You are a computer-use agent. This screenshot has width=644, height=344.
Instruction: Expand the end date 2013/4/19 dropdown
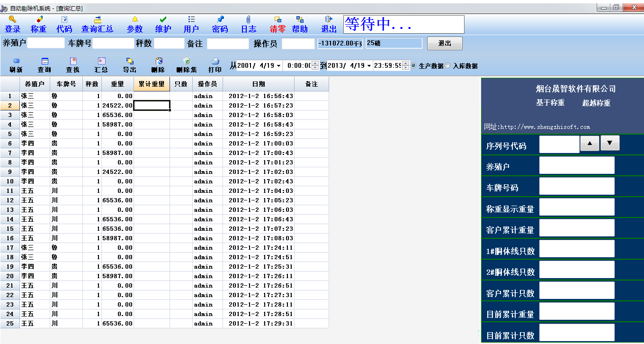pos(369,66)
